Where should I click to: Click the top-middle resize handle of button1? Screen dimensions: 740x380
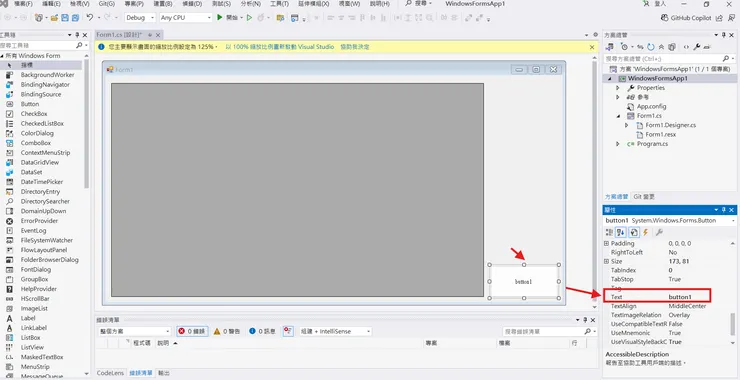pos(524,265)
